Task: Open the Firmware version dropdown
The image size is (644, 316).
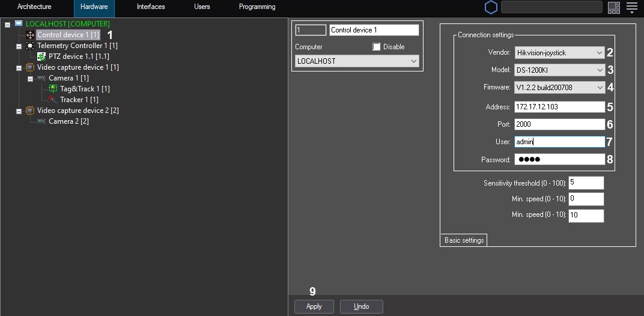Action: point(559,88)
